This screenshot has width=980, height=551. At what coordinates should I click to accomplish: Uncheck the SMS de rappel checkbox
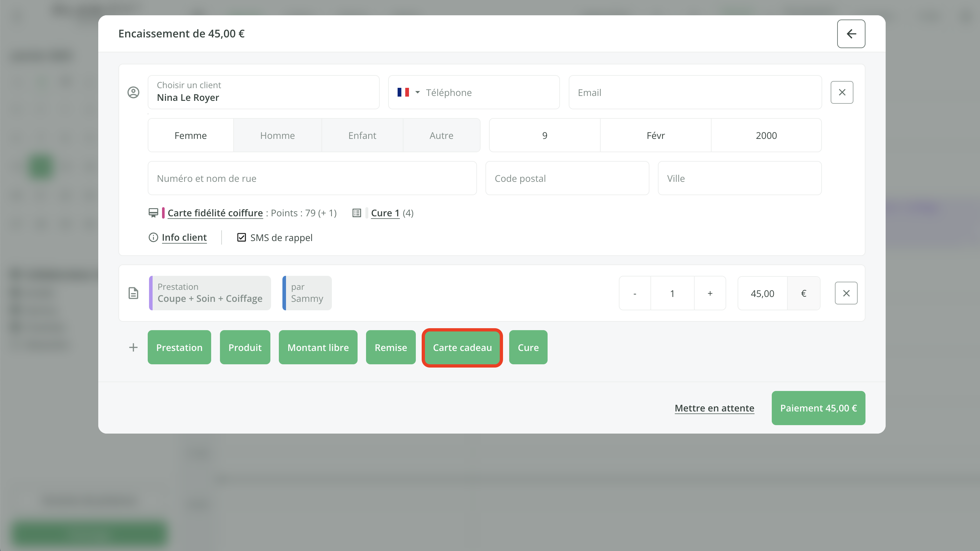pos(241,238)
